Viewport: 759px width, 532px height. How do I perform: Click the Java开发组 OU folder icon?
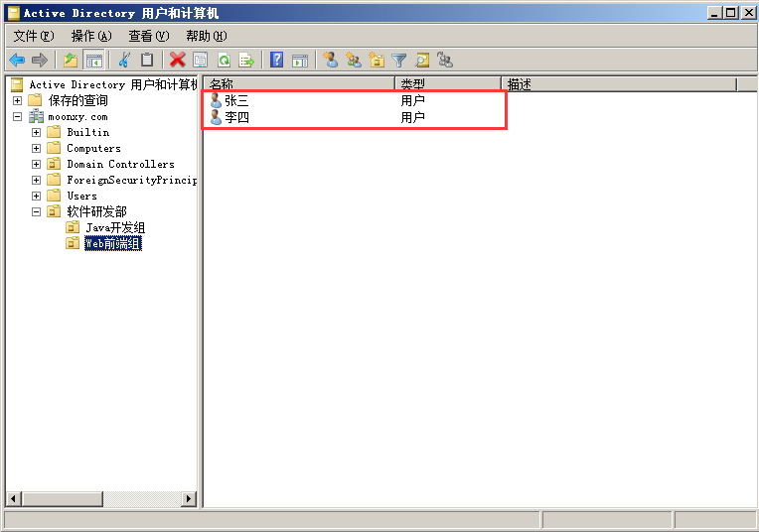click(73, 227)
